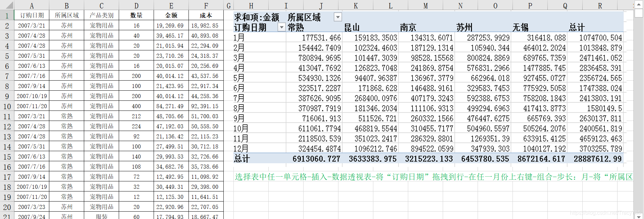Select column D header
This screenshot has height=219, width=644.
tap(136, 5)
